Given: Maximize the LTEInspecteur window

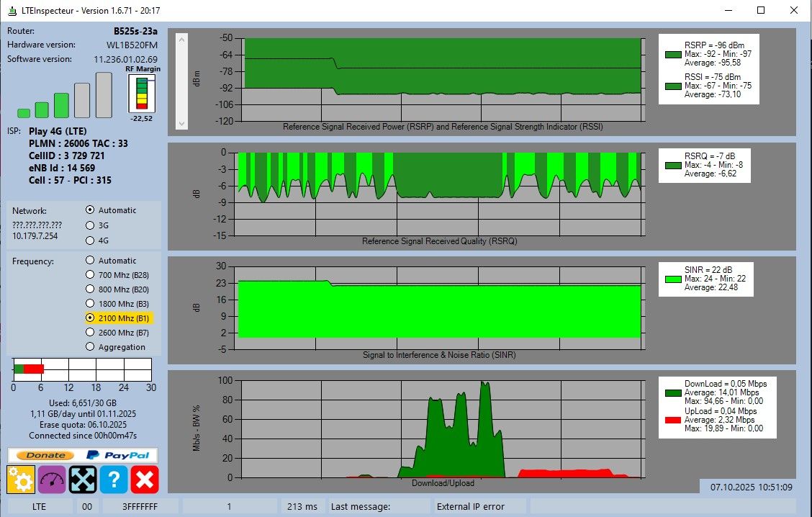Looking at the screenshot, I should [x=761, y=10].
